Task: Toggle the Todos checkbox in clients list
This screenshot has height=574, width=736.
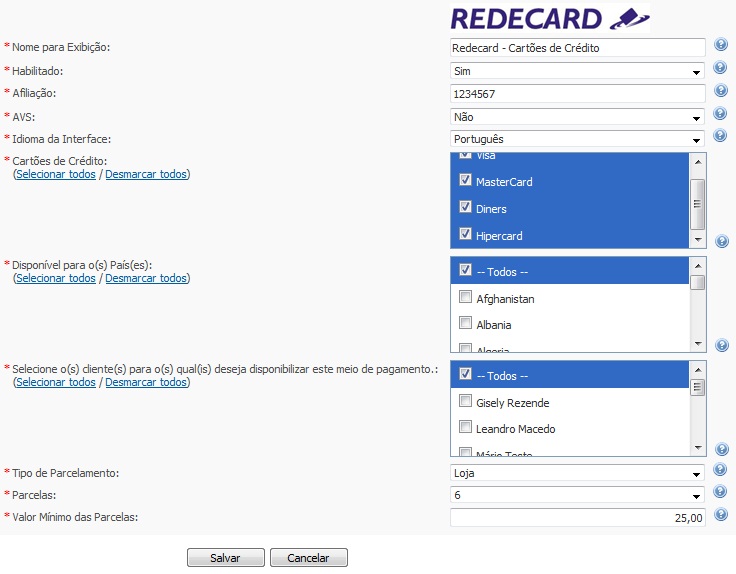Action: point(465,374)
